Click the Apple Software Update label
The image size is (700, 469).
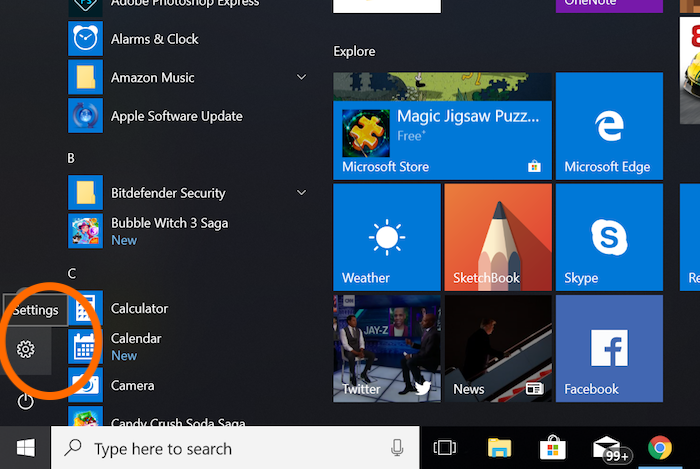point(177,116)
